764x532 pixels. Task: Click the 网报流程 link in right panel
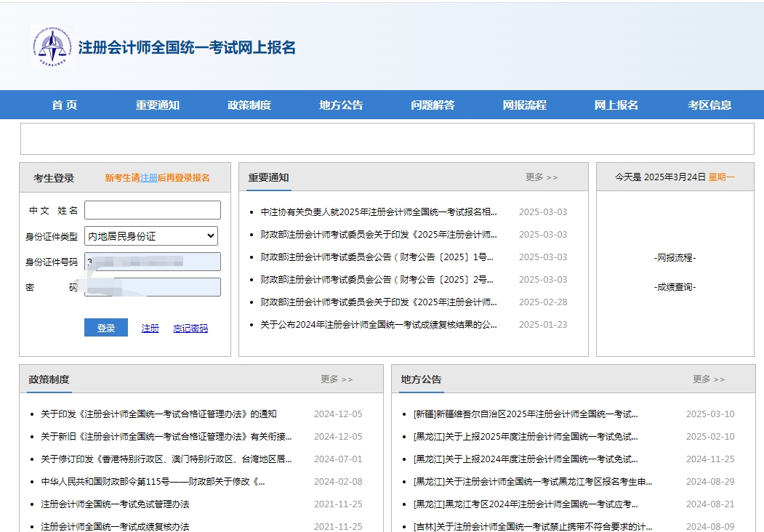(x=675, y=257)
